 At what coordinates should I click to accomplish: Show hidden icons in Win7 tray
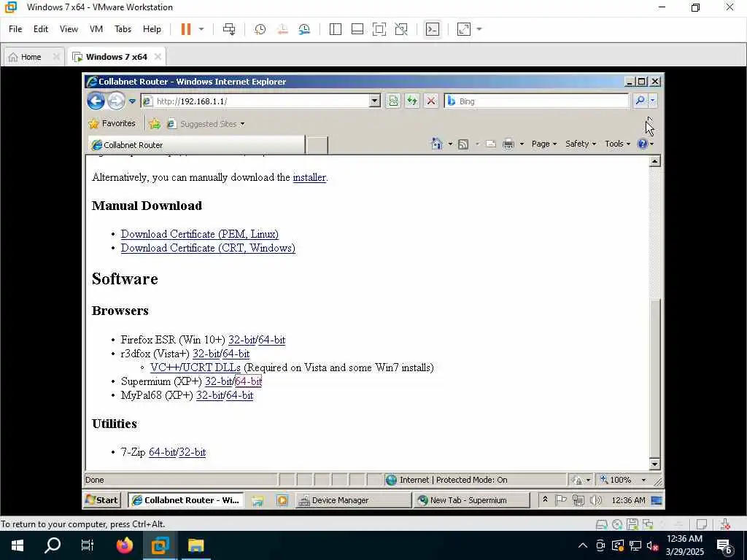[x=545, y=499]
